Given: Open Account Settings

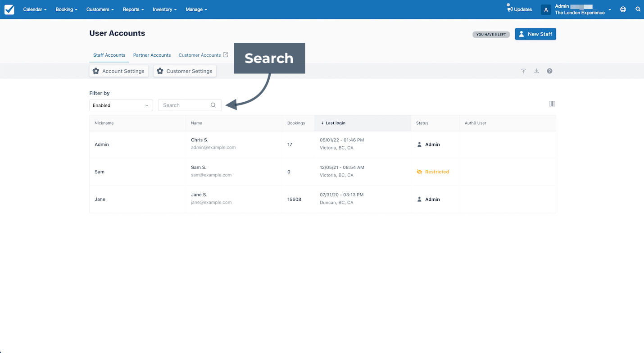Looking at the screenshot, I should 119,71.
